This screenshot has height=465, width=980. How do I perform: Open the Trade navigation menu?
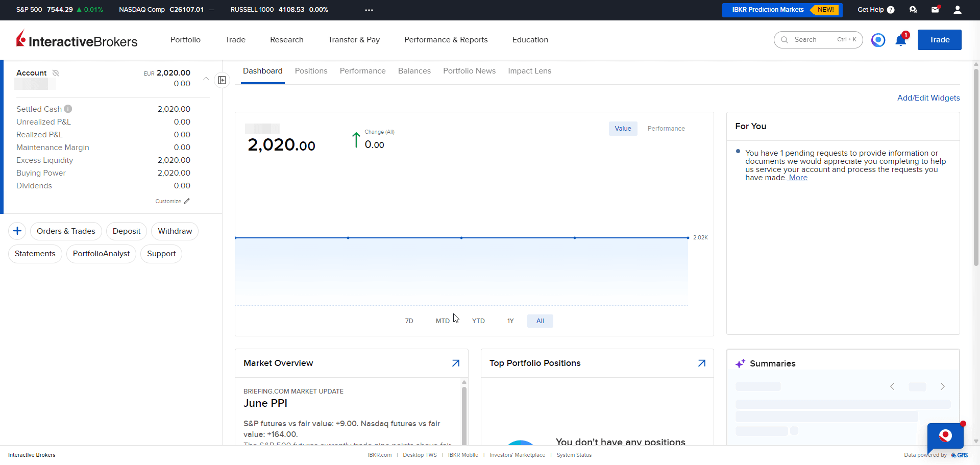235,40
